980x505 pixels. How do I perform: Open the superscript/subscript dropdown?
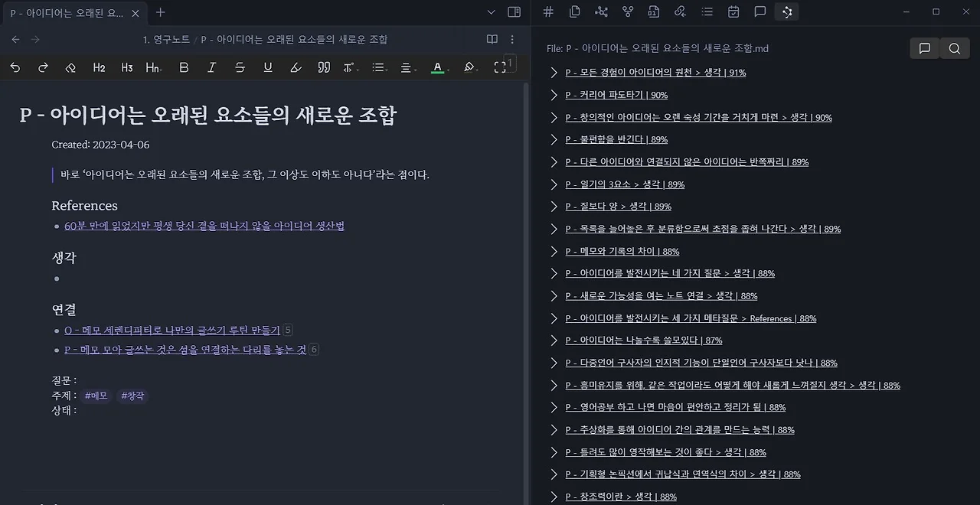click(x=351, y=67)
